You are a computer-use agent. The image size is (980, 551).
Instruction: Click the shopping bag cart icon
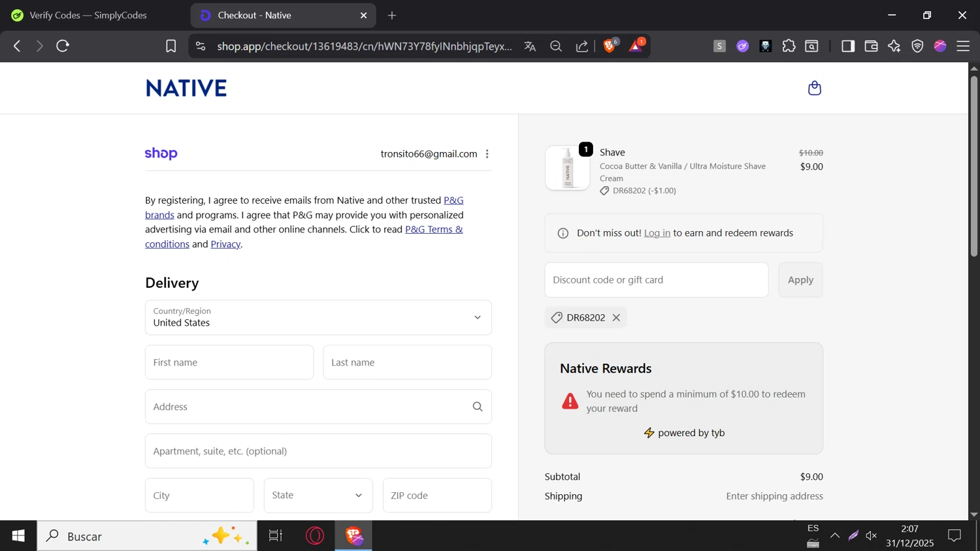pos(814,88)
